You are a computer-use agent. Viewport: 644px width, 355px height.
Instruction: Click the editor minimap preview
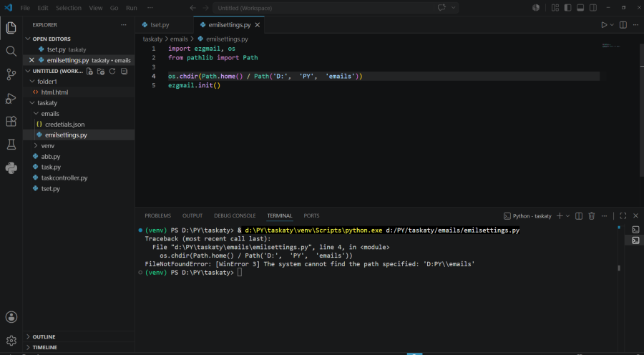pyautogui.click(x=612, y=45)
